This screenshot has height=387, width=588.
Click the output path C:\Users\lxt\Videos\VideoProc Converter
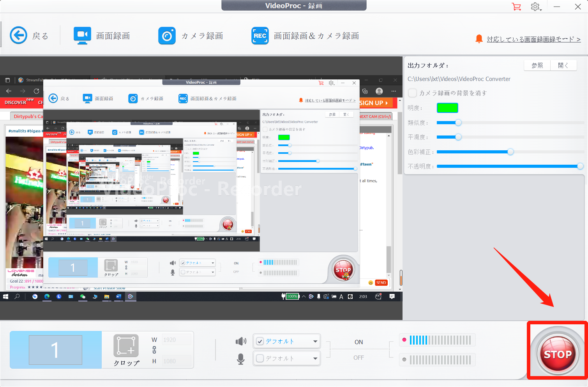(x=459, y=79)
